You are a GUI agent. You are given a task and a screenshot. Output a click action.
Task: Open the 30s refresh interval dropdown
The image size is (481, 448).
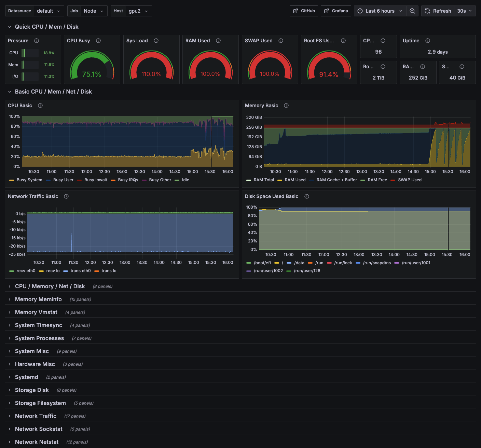click(465, 11)
